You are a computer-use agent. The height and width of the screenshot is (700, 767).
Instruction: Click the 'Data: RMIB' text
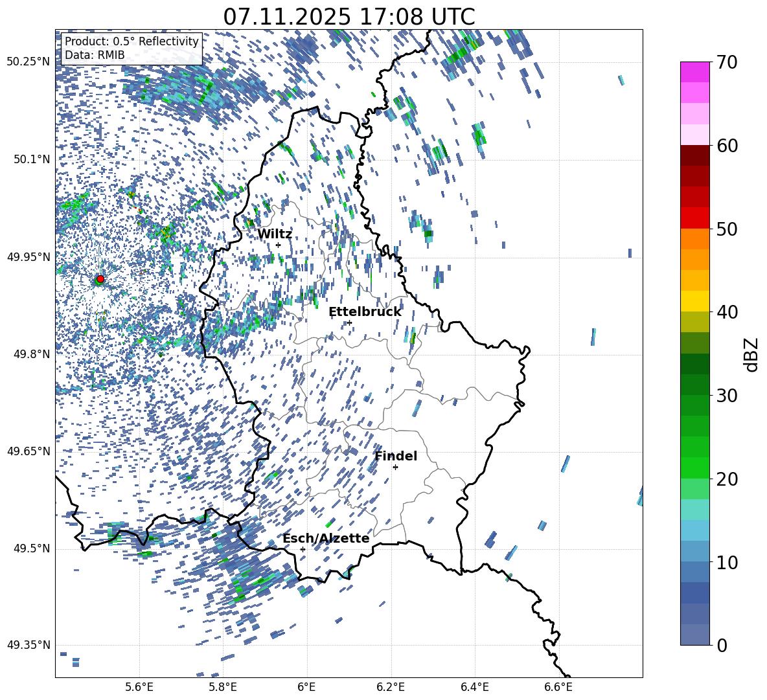click(x=95, y=55)
